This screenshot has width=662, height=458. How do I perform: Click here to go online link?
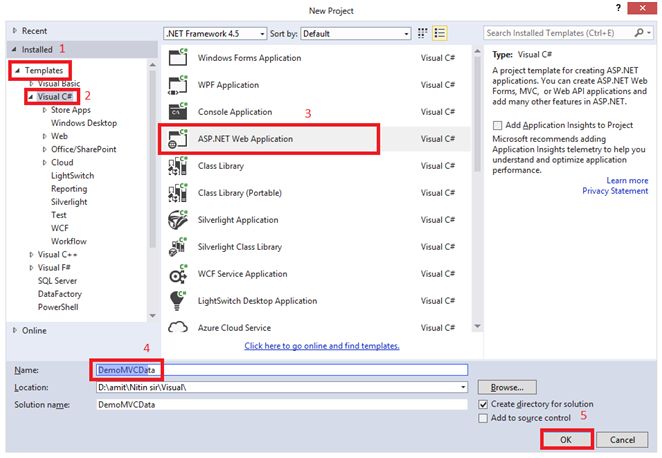click(x=322, y=346)
